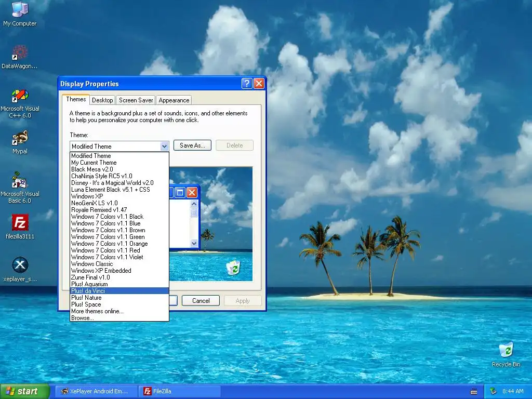Click the Cancel button
Screen dimensions: 532x399
coord(201,301)
